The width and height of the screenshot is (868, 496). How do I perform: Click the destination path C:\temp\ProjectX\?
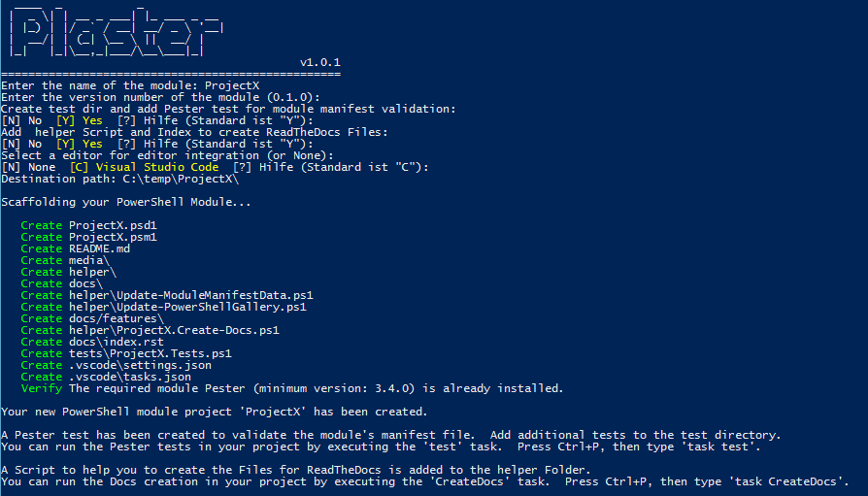tap(181, 179)
